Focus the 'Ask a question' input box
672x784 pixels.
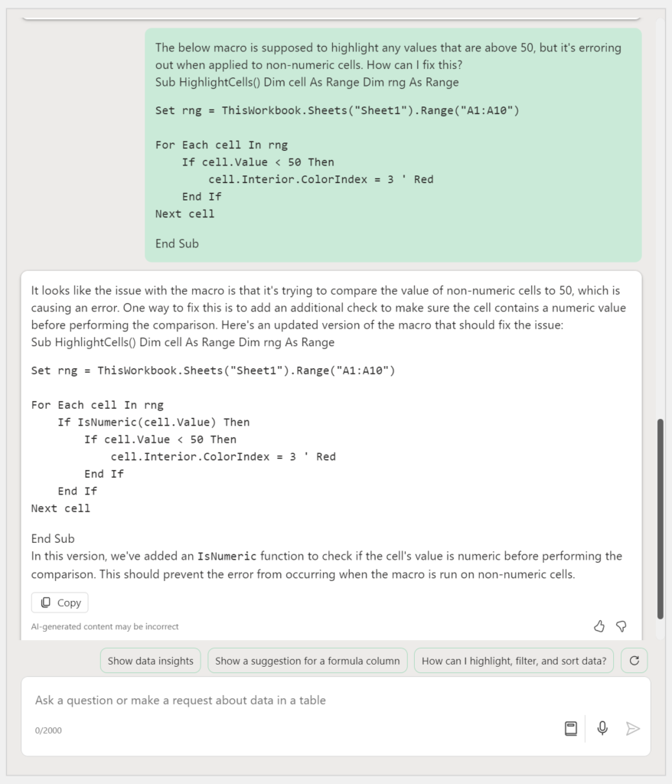click(291, 700)
